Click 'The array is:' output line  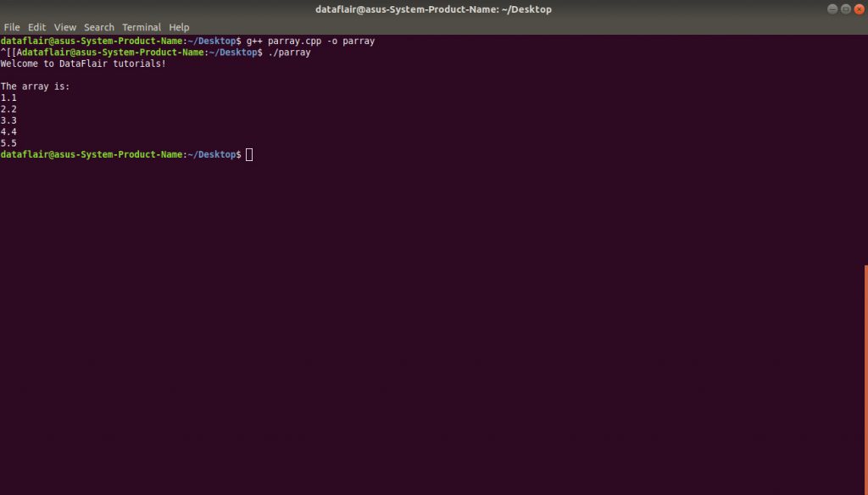(35, 86)
